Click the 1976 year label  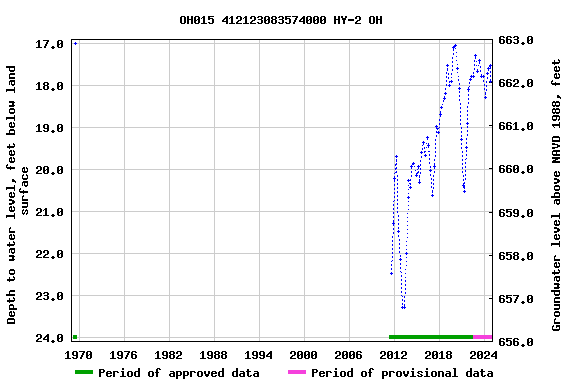[123, 355]
